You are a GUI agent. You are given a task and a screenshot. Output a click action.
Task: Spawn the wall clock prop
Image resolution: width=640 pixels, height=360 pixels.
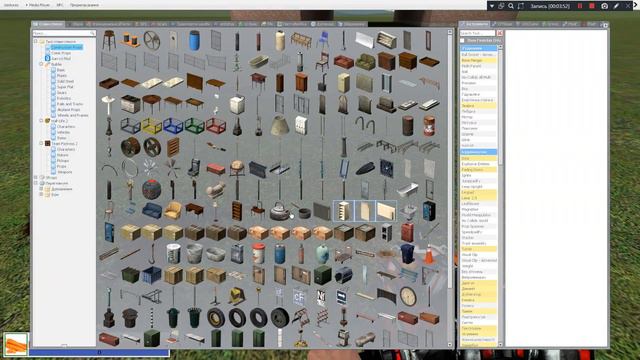coord(407,296)
